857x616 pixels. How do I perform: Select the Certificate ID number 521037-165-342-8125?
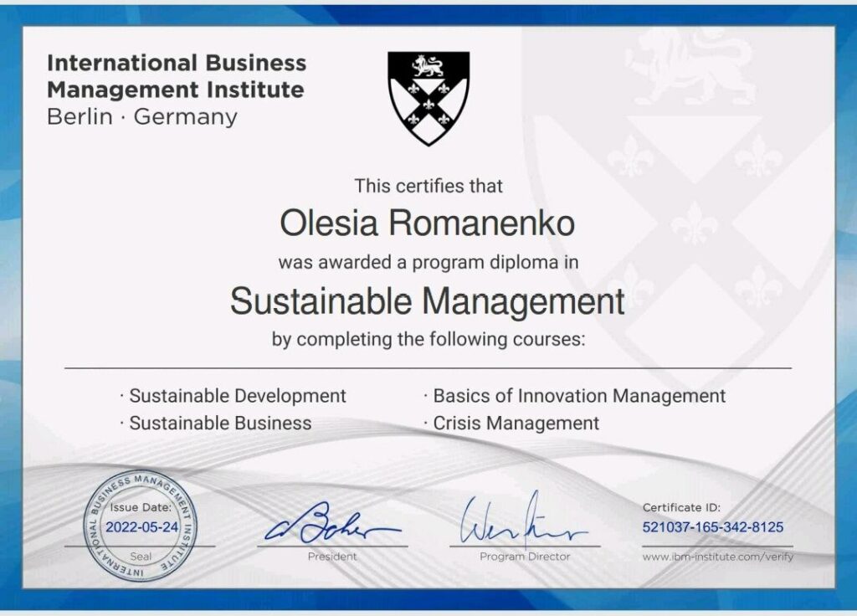click(x=713, y=527)
